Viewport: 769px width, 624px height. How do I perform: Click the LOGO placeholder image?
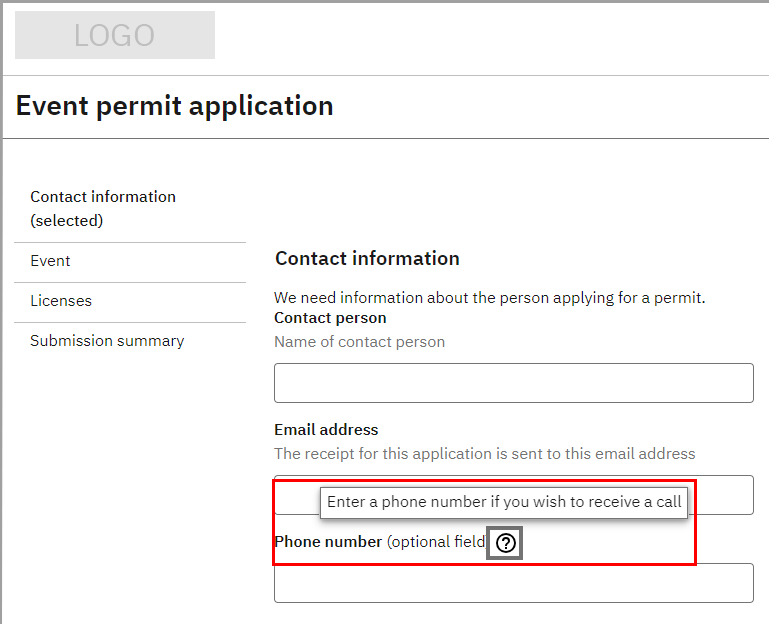[115, 35]
